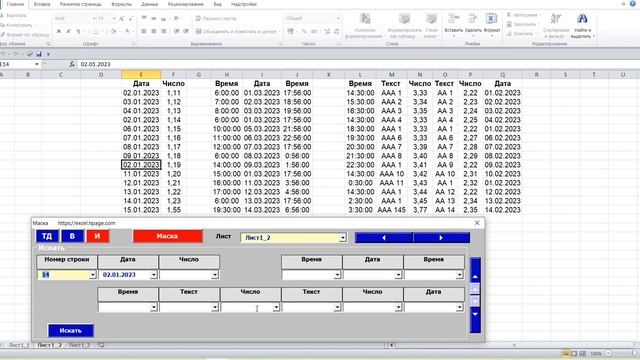Open the Лист combo box showing Лист1_2
The width and height of the screenshot is (640, 360).
[x=342, y=238]
